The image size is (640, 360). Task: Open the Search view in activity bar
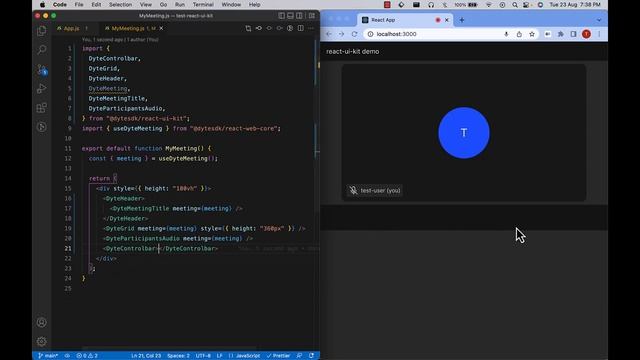[42, 50]
